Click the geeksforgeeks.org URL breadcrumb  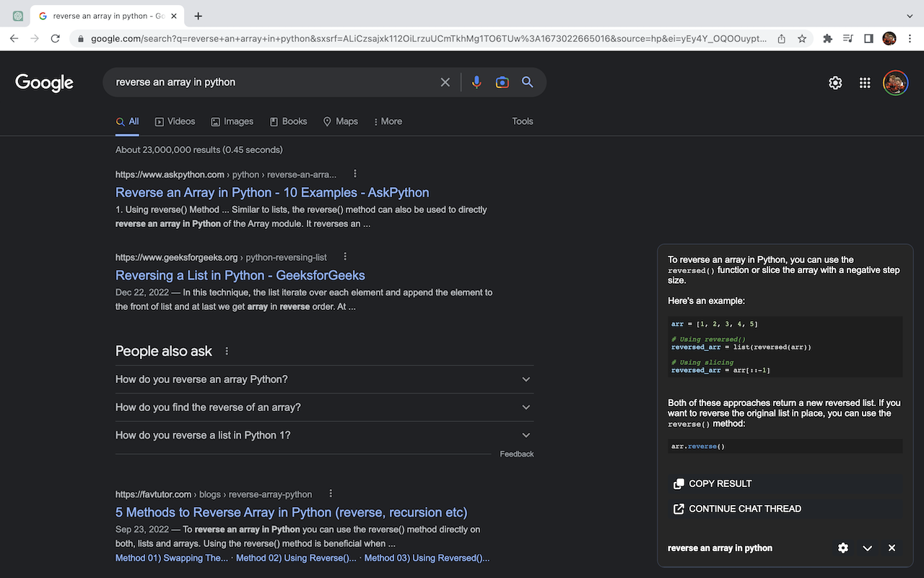point(221,257)
